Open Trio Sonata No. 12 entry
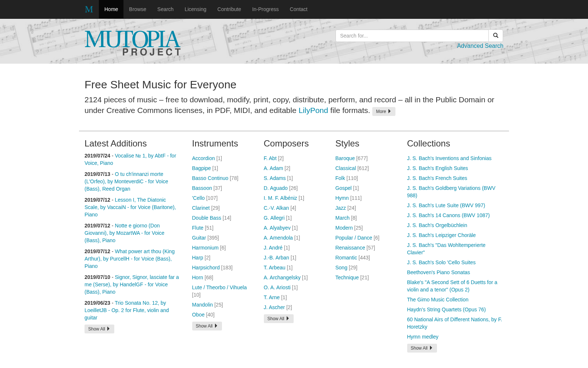 (127, 310)
